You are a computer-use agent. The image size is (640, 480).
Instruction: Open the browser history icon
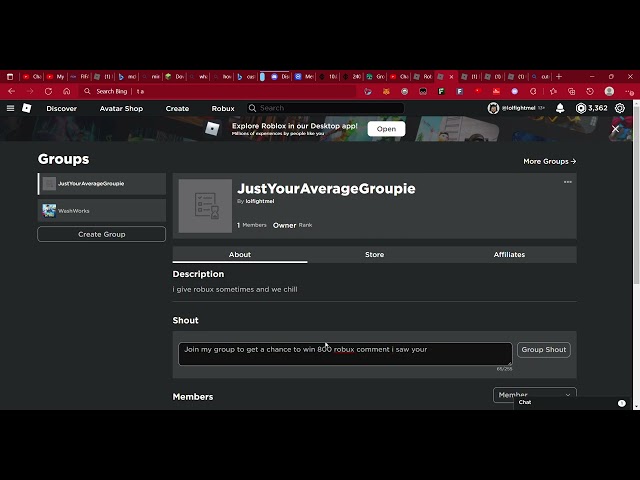[x=590, y=91]
